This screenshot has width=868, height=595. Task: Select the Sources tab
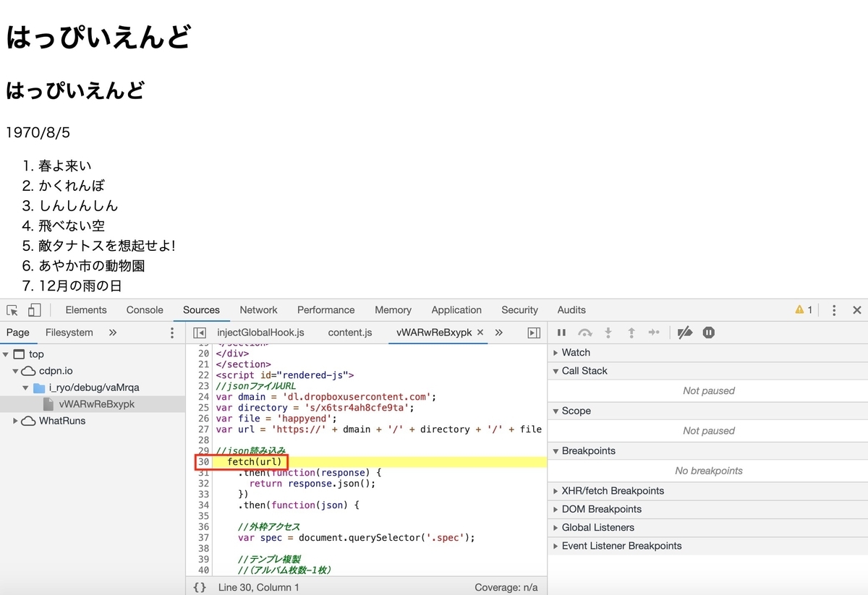point(201,310)
